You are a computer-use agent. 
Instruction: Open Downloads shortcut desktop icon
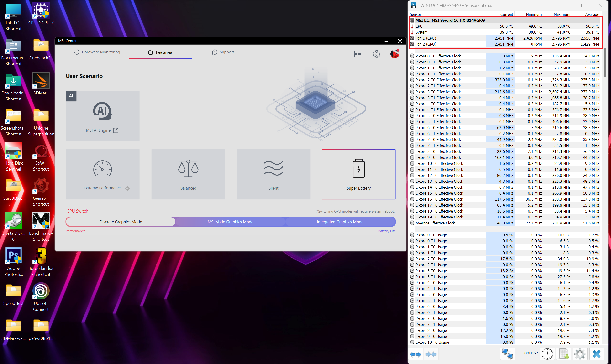tap(14, 87)
